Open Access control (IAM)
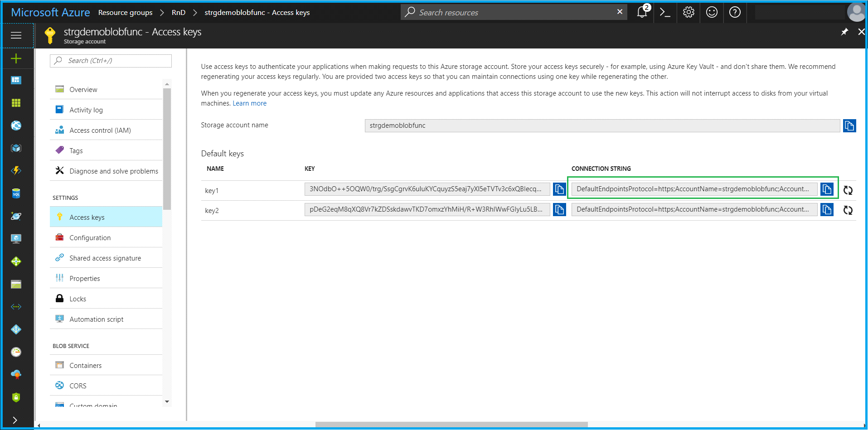The width and height of the screenshot is (868, 430). (106, 130)
